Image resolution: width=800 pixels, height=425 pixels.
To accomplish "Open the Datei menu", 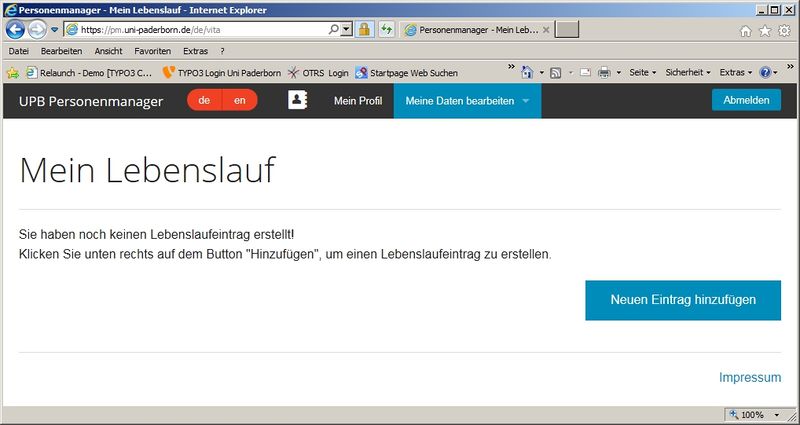I will (x=19, y=51).
